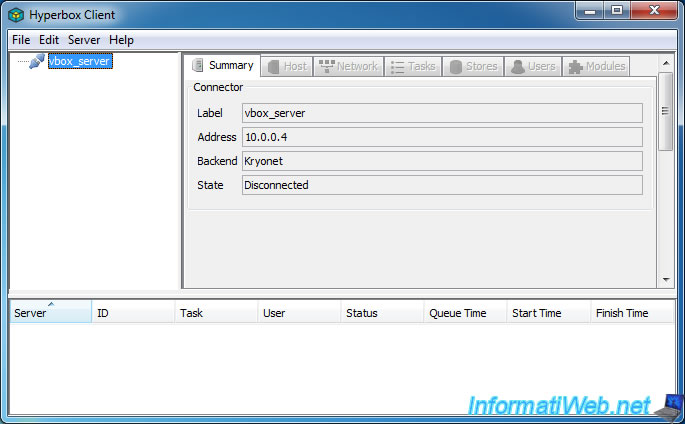This screenshot has width=685, height=424.
Task: Click the Queue Time column header
Action: [465, 313]
